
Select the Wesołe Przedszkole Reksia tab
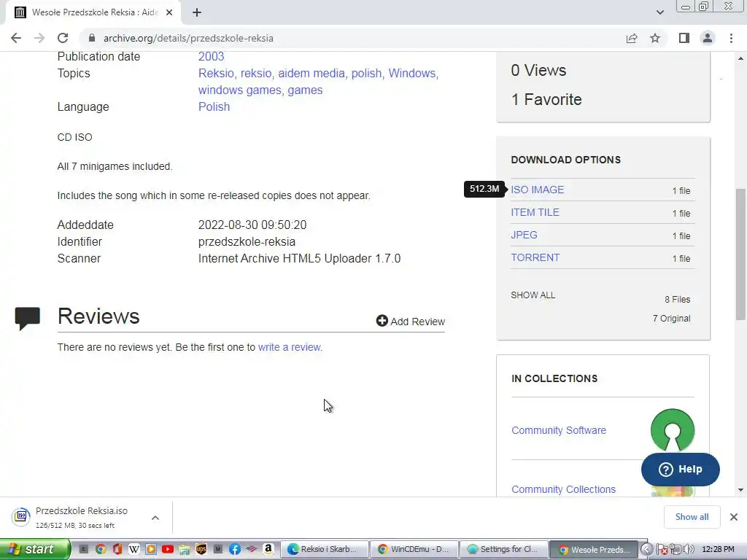93,12
